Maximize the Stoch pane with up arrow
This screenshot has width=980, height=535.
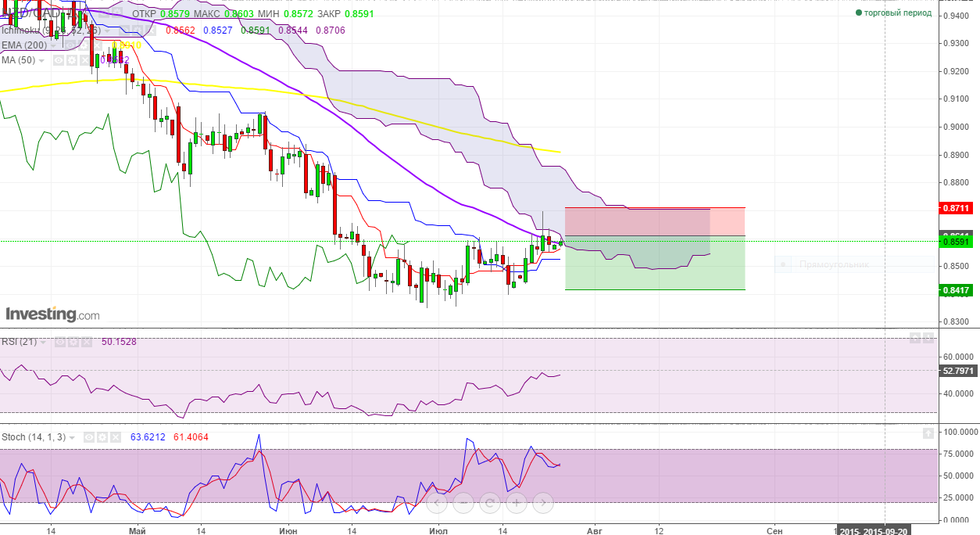point(928,433)
